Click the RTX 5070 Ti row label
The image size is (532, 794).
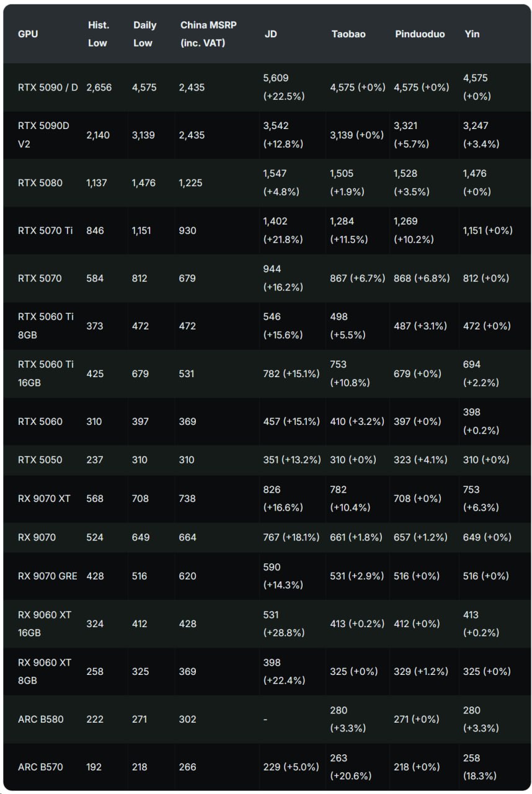point(45,231)
